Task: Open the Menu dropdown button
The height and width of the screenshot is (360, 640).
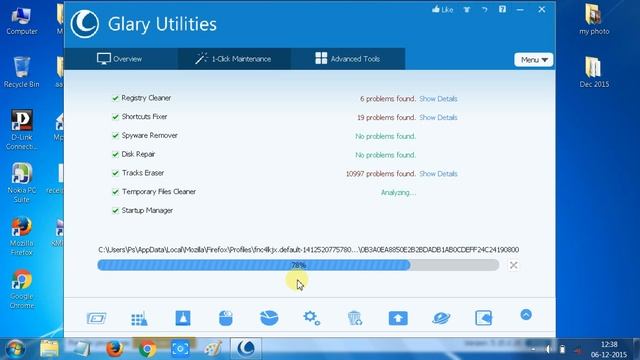Action: [533, 60]
